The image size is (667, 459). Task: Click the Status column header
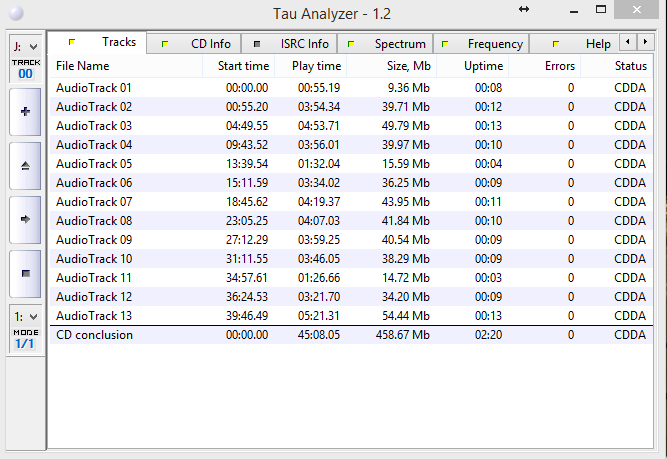[x=616, y=66]
